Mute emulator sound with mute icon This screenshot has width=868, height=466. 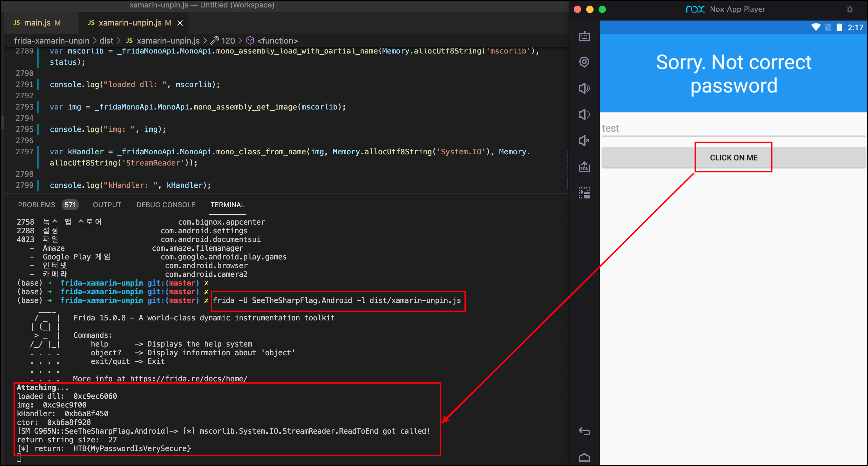[x=584, y=141]
